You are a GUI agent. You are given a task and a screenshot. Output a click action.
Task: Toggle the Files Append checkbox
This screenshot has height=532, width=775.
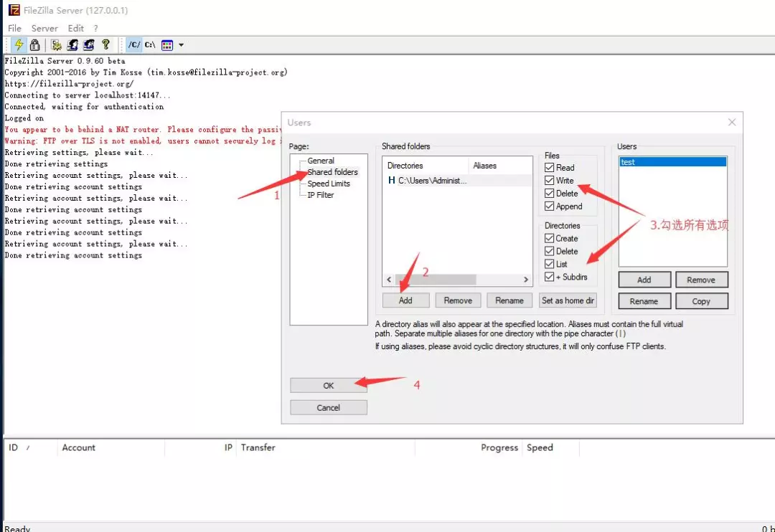tap(549, 206)
